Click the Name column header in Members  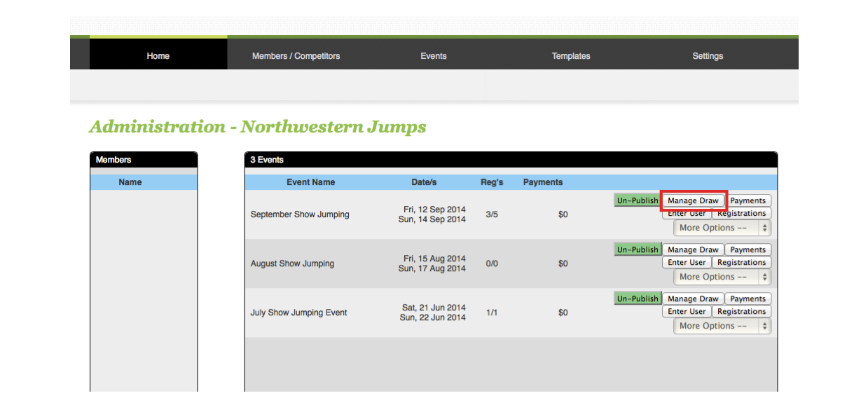[x=130, y=182]
